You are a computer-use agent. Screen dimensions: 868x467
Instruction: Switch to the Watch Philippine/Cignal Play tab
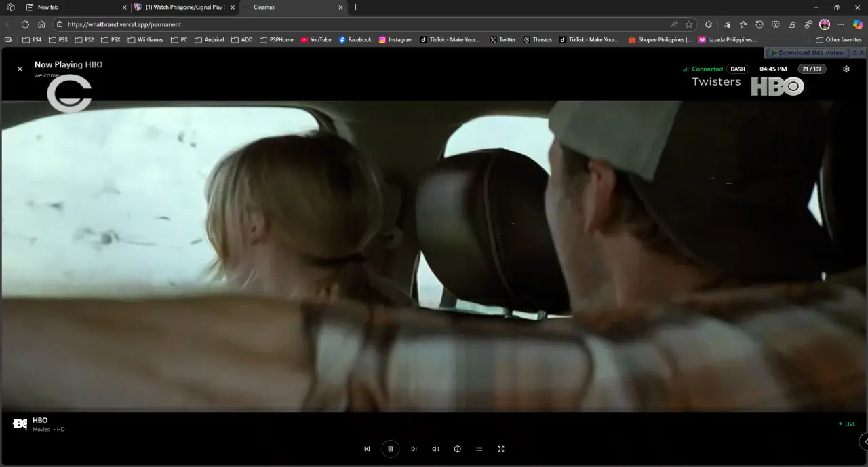click(184, 7)
